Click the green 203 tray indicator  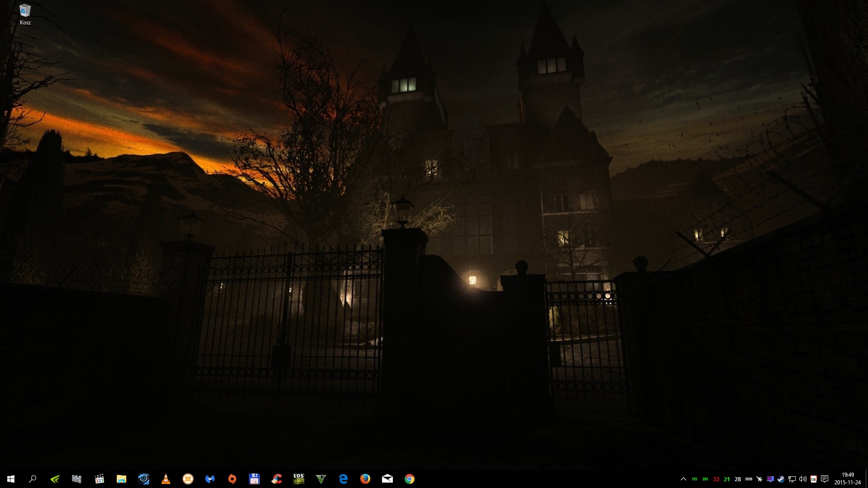coord(705,479)
